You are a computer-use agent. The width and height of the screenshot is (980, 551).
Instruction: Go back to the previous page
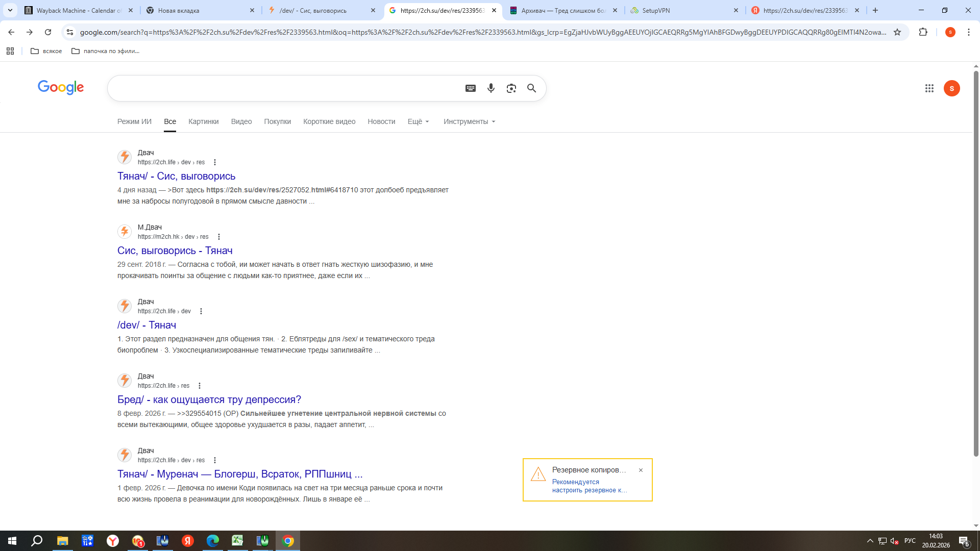point(11,32)
